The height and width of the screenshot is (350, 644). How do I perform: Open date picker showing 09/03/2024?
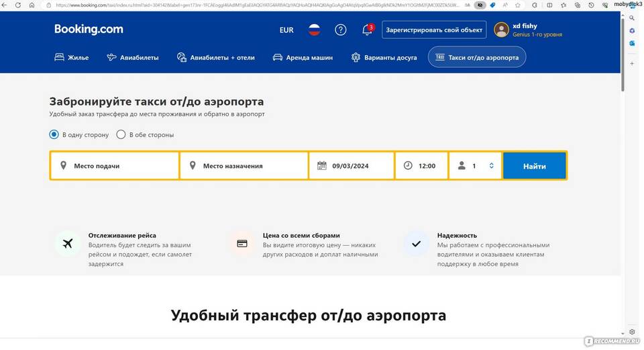coord(352,166)
